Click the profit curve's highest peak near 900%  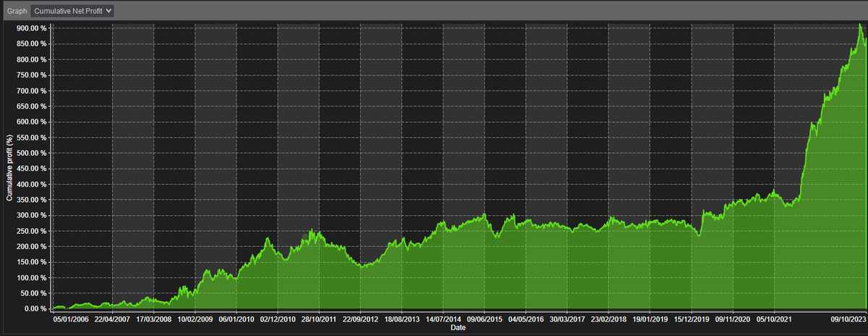(x=859, y=24)
